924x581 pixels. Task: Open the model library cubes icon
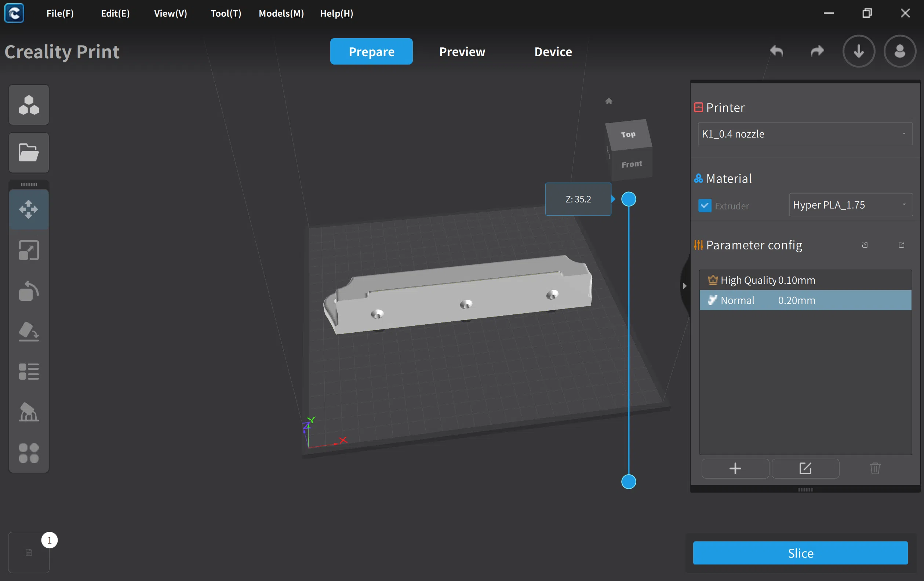(29, 105)
